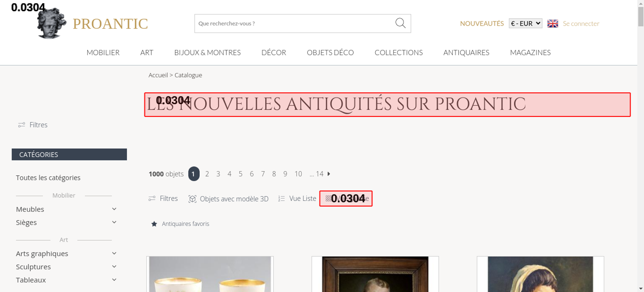Screen dimensions: 644x292
Task: Click the Proantic bust logo
Action: click(52, 23)
